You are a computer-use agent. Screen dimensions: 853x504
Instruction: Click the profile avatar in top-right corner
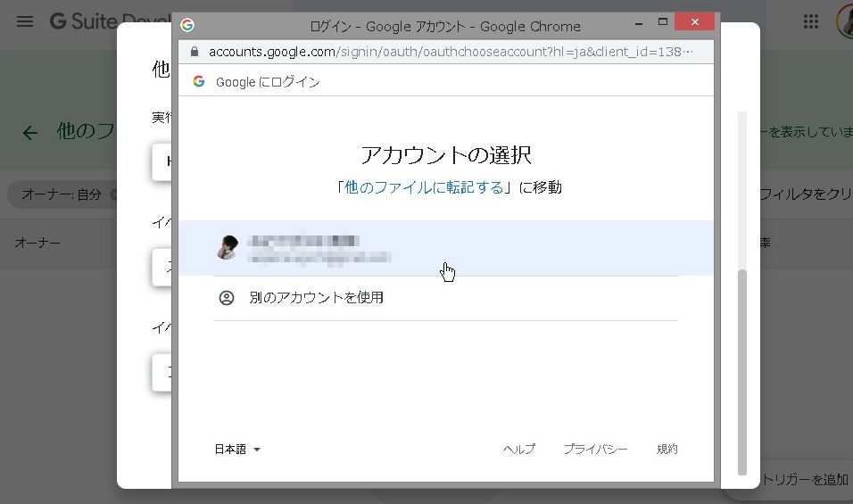click(845, 21)
